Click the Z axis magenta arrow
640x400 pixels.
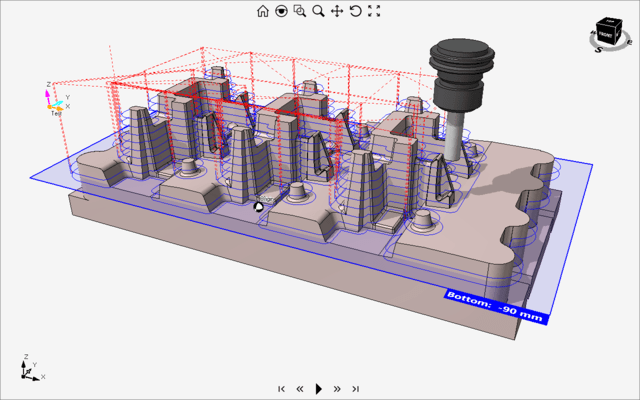click(49, 93)
